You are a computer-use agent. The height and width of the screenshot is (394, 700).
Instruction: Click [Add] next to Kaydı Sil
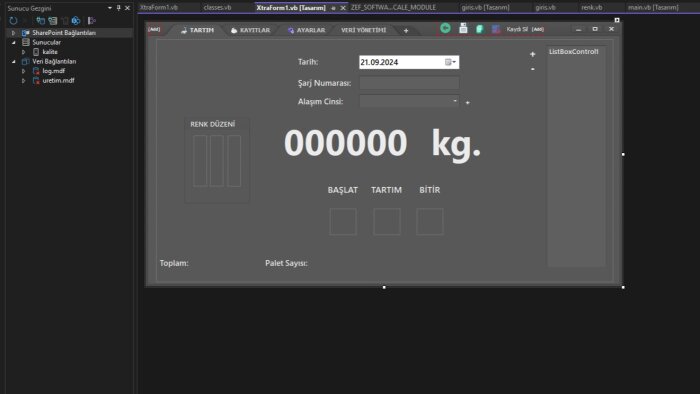[x=538, y=29]
